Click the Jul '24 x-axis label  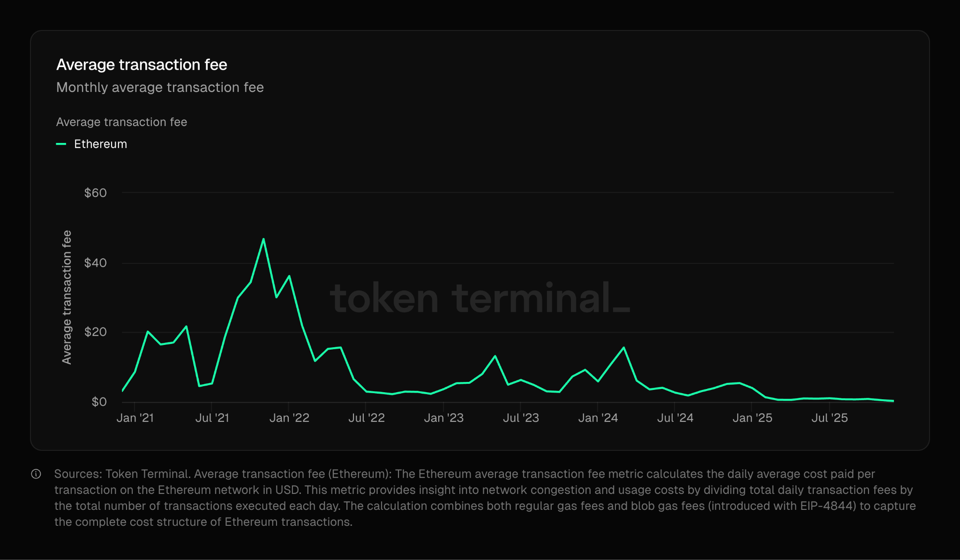click(675, 418)
